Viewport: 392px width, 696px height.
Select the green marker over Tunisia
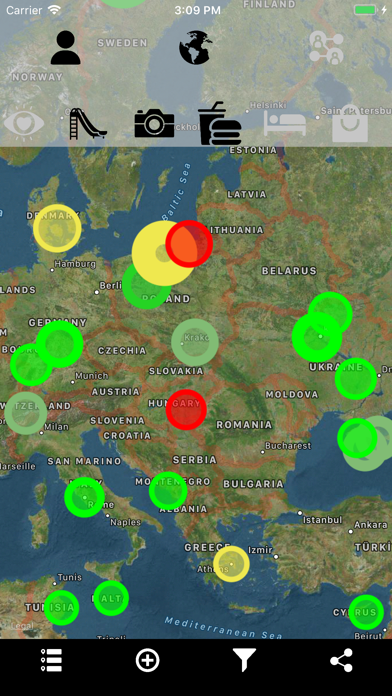click(62, 608)
